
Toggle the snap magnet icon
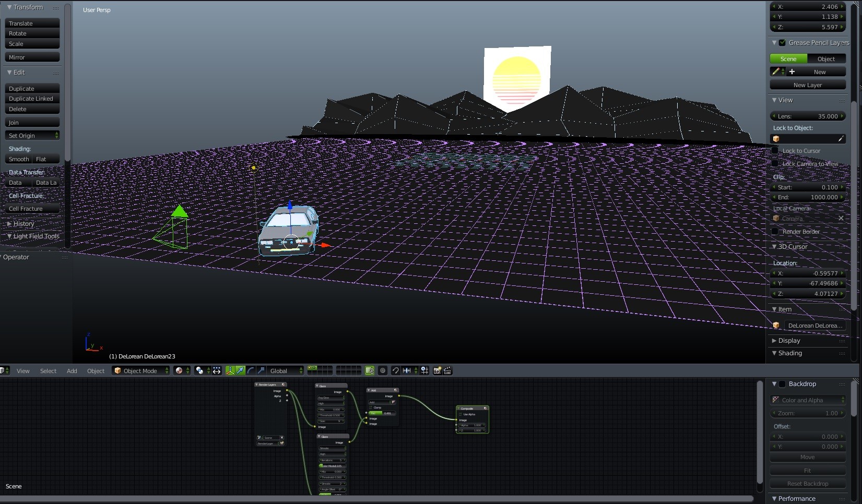pyautogui.click(x=395, y=370)
